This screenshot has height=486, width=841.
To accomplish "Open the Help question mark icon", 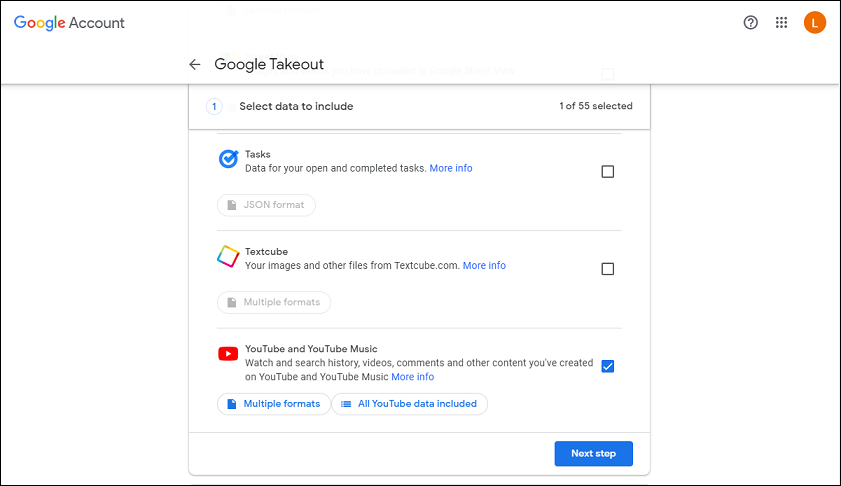I will (x=750, y=23).
